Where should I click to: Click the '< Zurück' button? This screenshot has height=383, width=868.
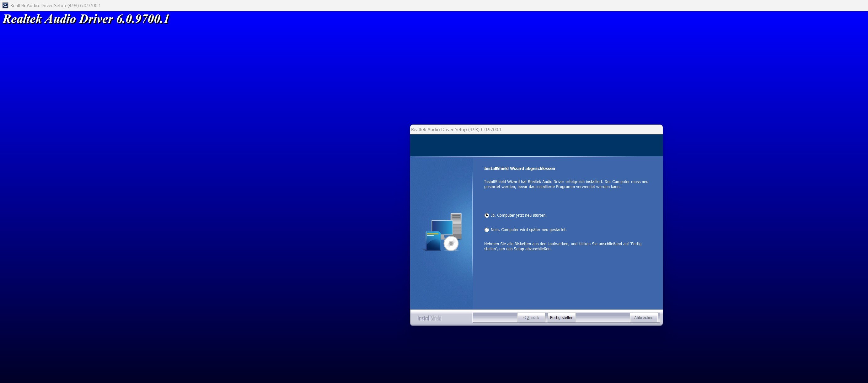531,318
